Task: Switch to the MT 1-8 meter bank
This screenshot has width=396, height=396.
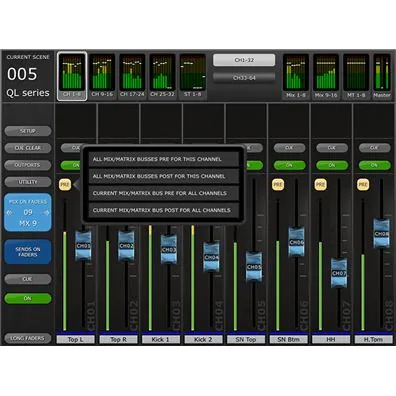Action: (x=356, y=76)
